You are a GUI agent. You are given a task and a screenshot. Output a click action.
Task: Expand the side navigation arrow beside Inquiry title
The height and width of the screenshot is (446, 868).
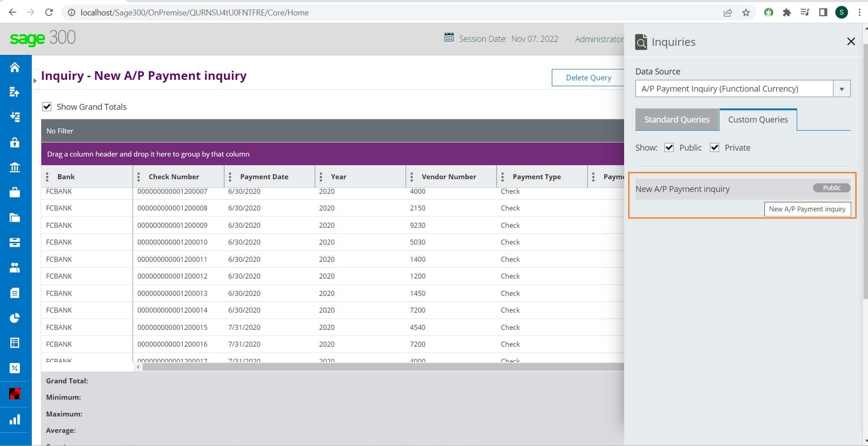click(x=35, y=81)
